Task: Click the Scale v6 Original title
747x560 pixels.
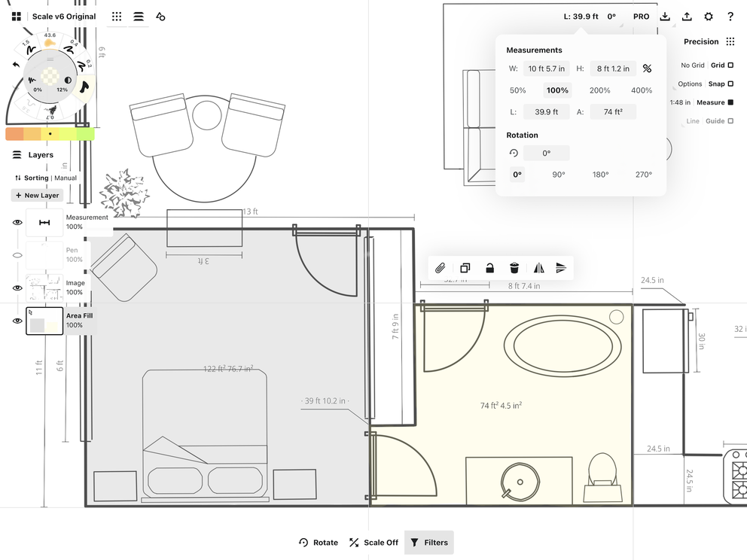Action: pos(65,16)
